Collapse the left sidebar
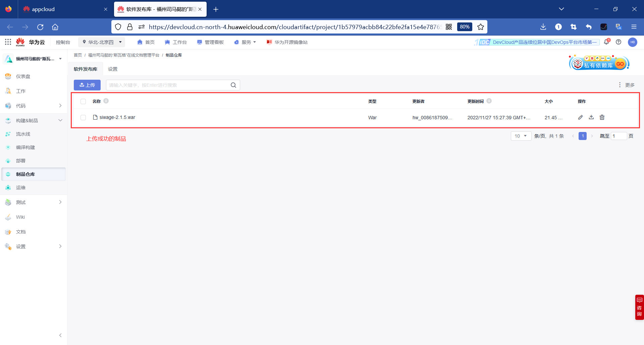Screen dimensions: 644x345 coord(60,335)
